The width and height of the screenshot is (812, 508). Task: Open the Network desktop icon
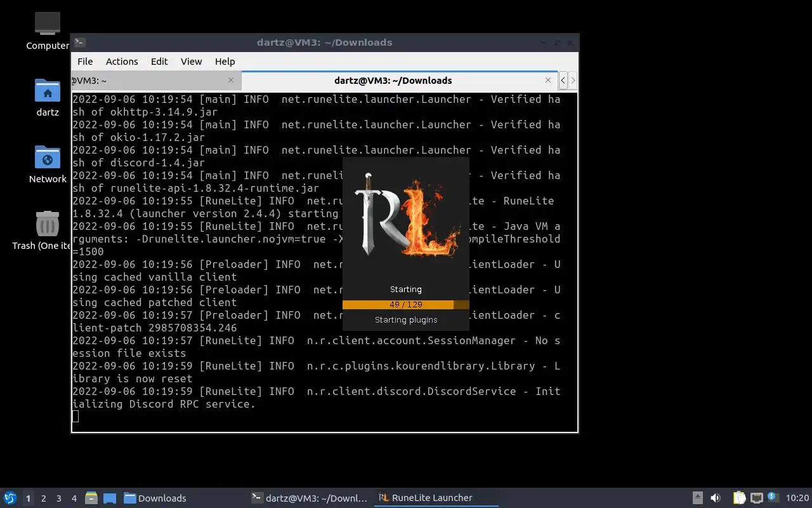[48, 157]
